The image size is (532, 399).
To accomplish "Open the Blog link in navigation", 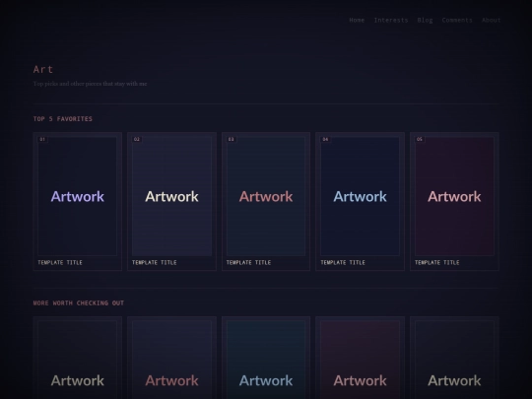I will [x=425, y=20].
